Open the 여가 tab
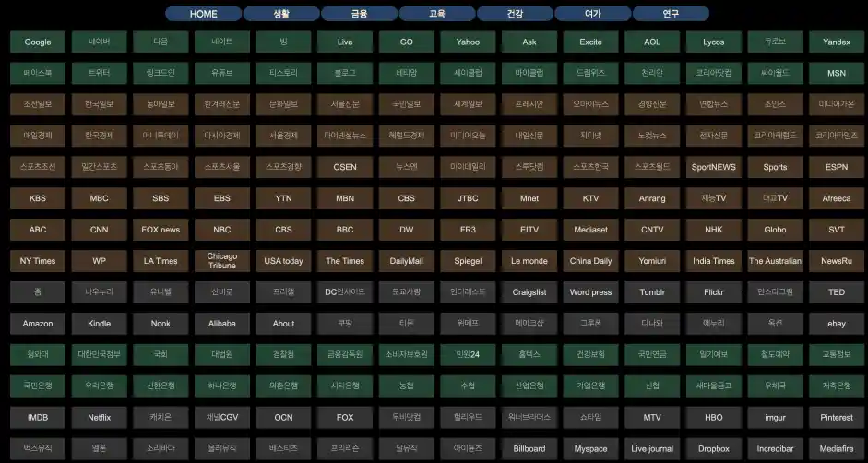 (593, 14)
